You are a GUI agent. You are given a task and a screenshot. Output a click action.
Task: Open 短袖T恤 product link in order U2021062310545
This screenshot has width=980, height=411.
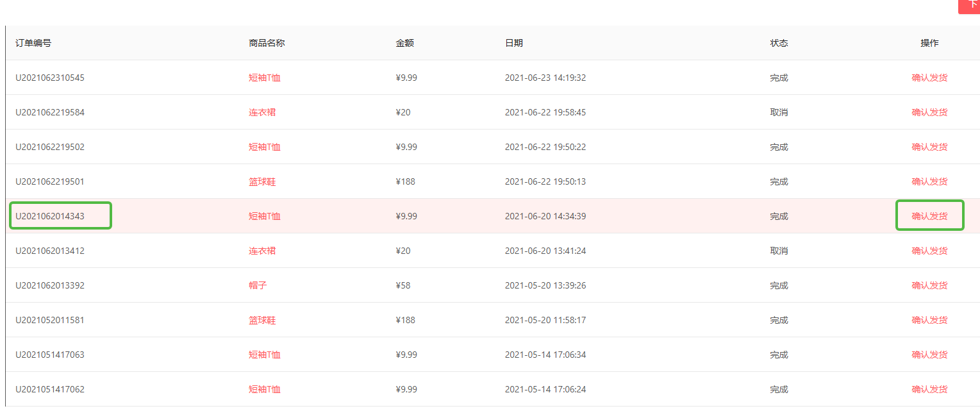[265, 78]
